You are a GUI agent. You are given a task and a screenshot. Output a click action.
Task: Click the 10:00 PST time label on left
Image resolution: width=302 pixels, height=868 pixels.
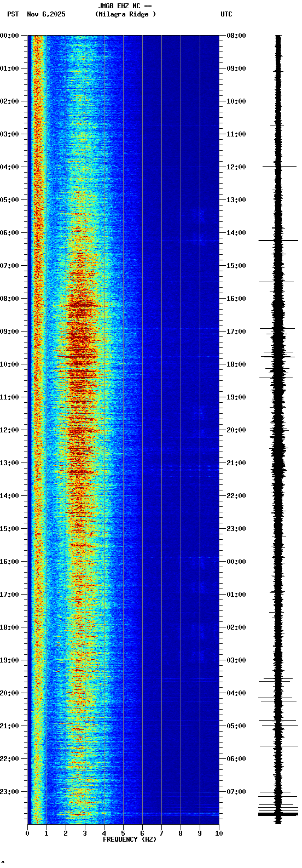(x=10, y=364)
